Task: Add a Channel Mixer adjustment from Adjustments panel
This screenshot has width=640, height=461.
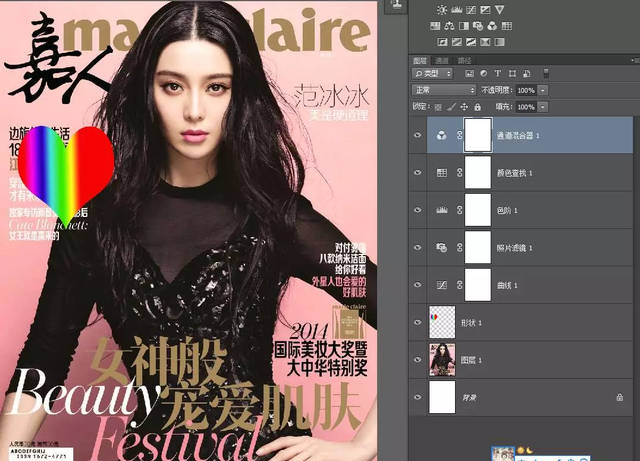Action: [492, 26]
